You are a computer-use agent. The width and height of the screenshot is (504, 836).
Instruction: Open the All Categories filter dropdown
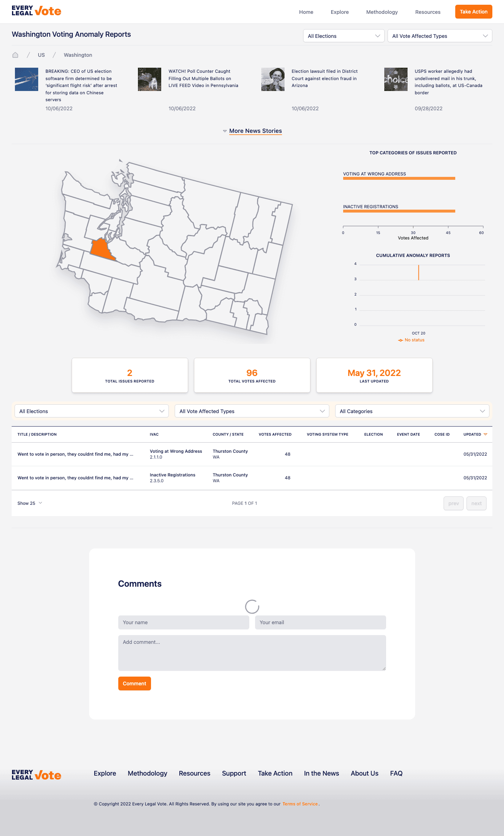click(x=412, y=411)
